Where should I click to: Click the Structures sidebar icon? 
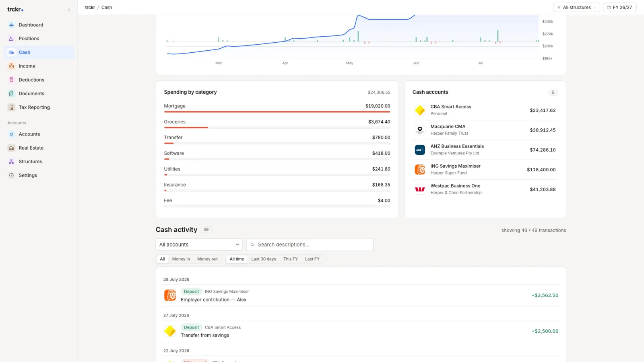11,162
